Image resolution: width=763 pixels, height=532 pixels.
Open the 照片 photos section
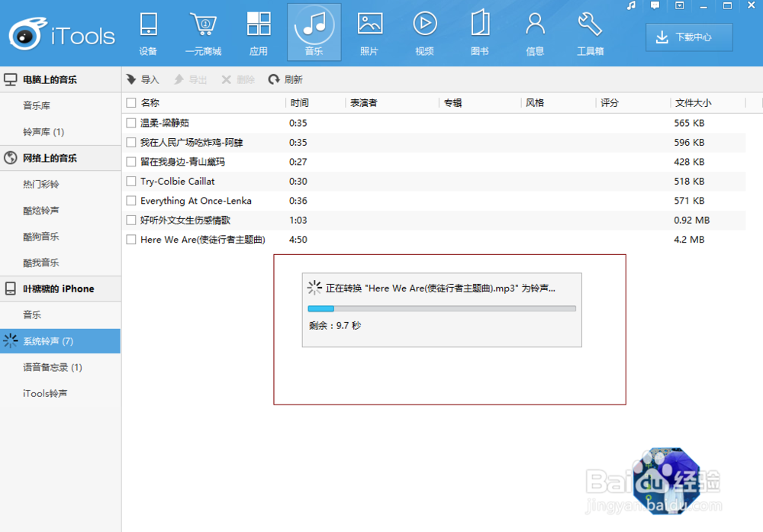pyautogui.click(x=369, y=33)
